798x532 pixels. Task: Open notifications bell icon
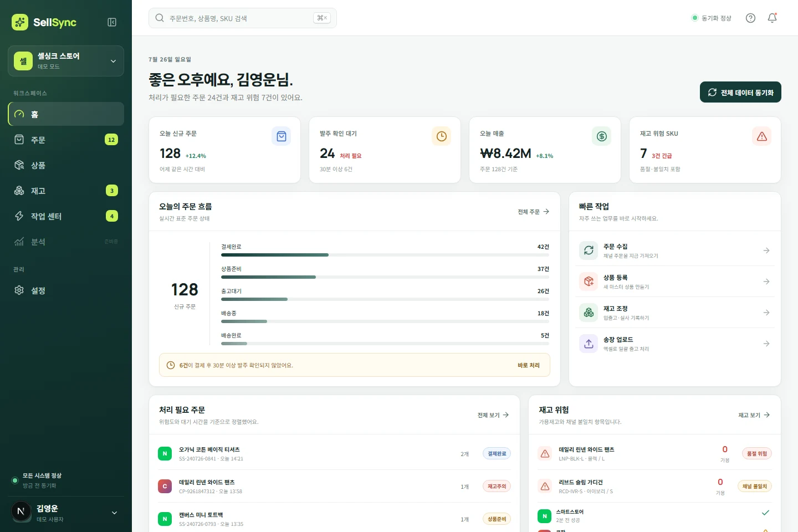772,18
